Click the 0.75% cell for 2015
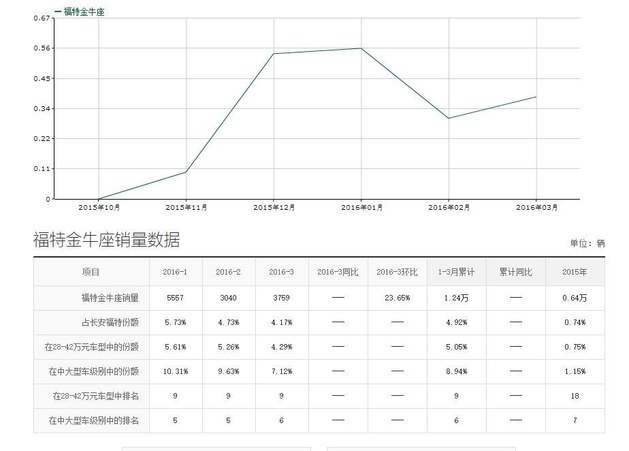629x451 pixels. pos(574,347)
